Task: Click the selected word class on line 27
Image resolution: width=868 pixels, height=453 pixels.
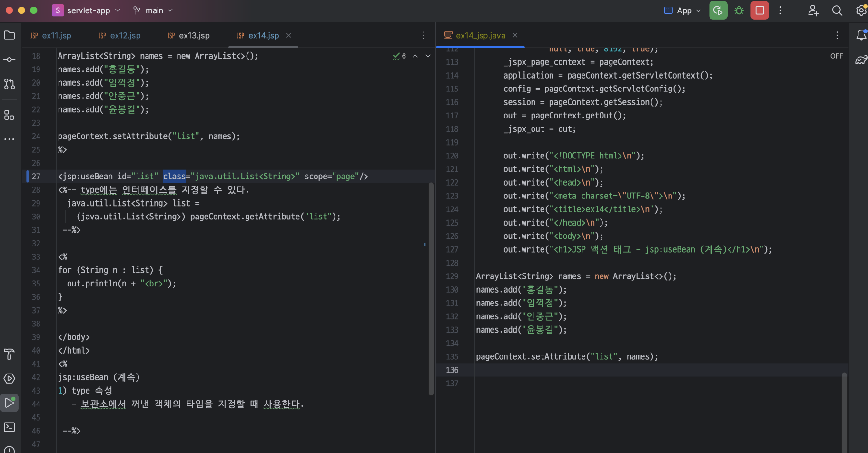Action: click(174, 177)
